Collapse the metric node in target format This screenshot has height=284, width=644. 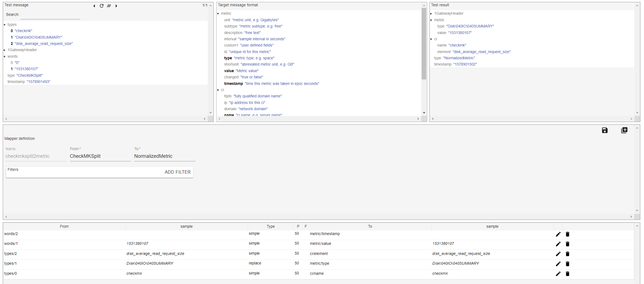pyautogui.click(x=218, y=14)
